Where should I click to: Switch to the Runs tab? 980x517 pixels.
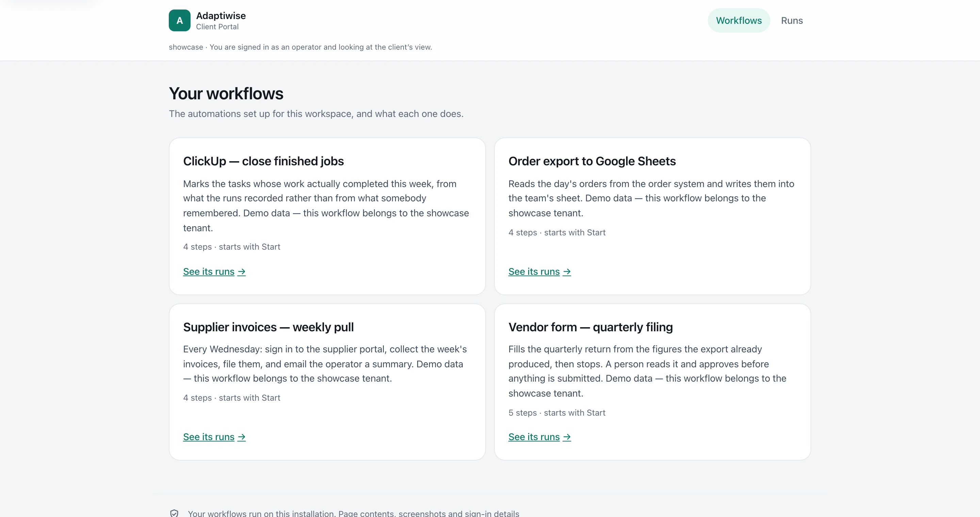(x=792, y=20)
